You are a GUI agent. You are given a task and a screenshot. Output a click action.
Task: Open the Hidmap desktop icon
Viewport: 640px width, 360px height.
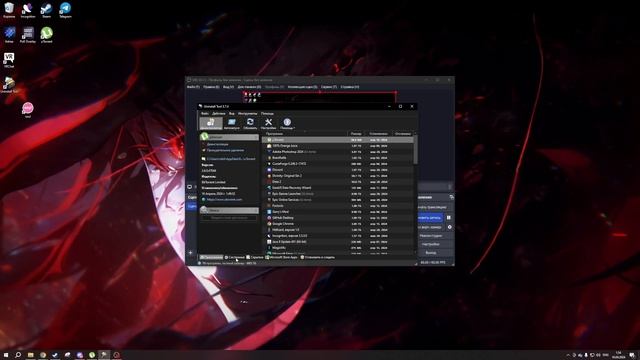[x=9, y=35]
